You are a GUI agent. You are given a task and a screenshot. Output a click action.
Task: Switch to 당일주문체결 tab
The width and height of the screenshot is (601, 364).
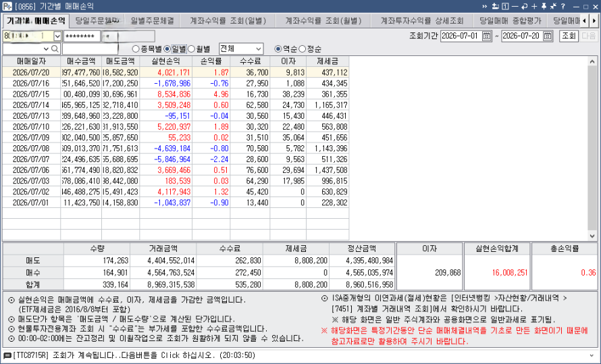tap(97, 21)
